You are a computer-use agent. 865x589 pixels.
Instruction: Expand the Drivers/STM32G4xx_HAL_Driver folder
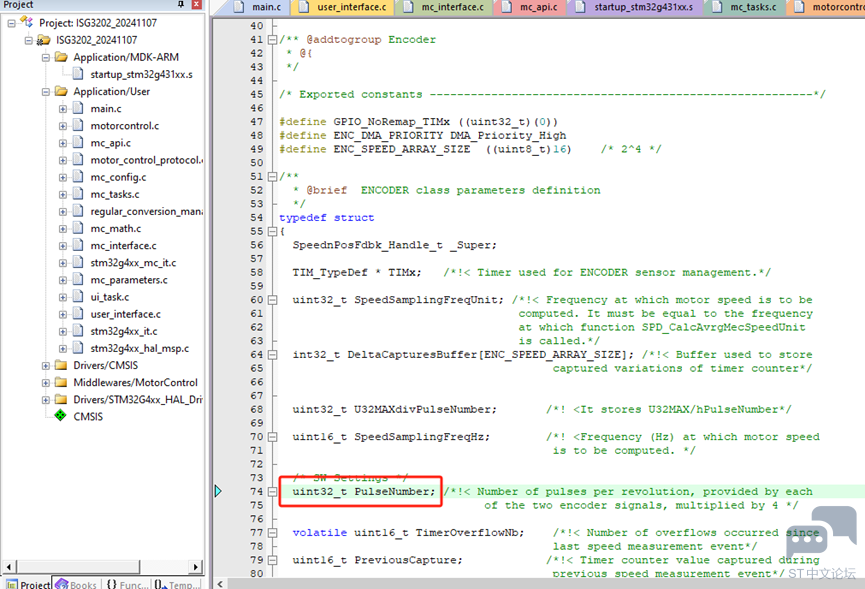coord(46,400)
